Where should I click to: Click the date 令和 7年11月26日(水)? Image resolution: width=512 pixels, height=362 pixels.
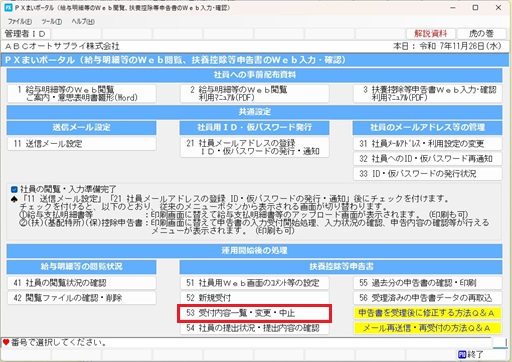460,46
